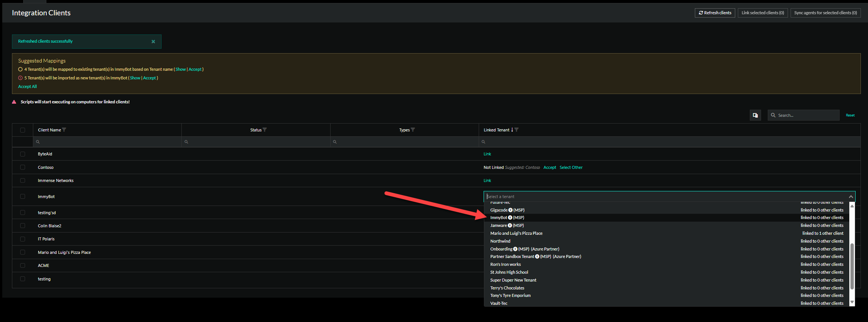Open the Types column filter funnel
Viewport: 868px width, 322px height.
pyautogui.click(x=413, y=130)
